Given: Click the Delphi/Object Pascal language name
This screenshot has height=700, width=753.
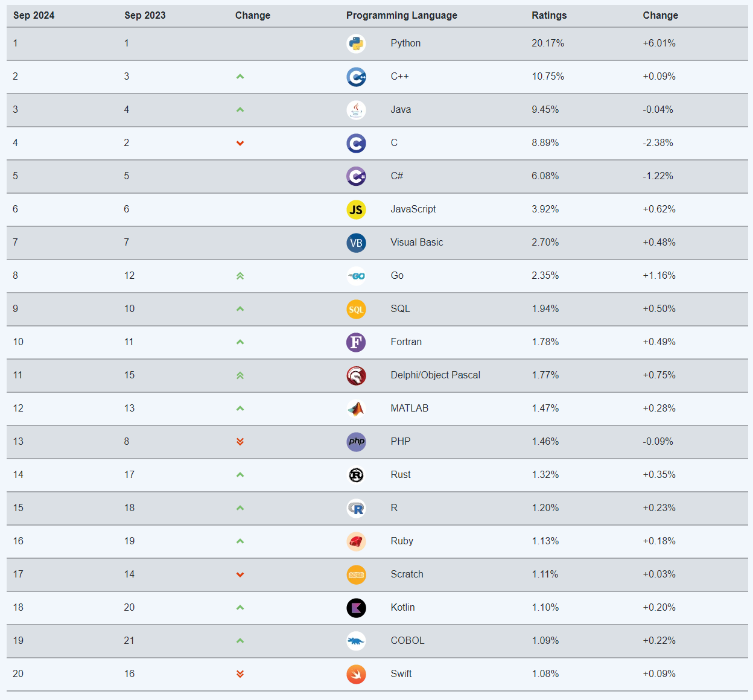Looking at the screenshot, I should (435, 375).
